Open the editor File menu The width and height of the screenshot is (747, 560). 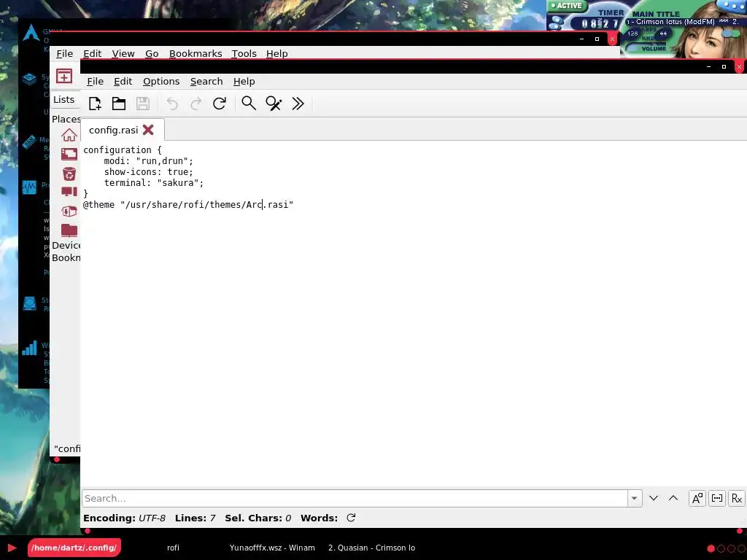click(x=95, y=82)
